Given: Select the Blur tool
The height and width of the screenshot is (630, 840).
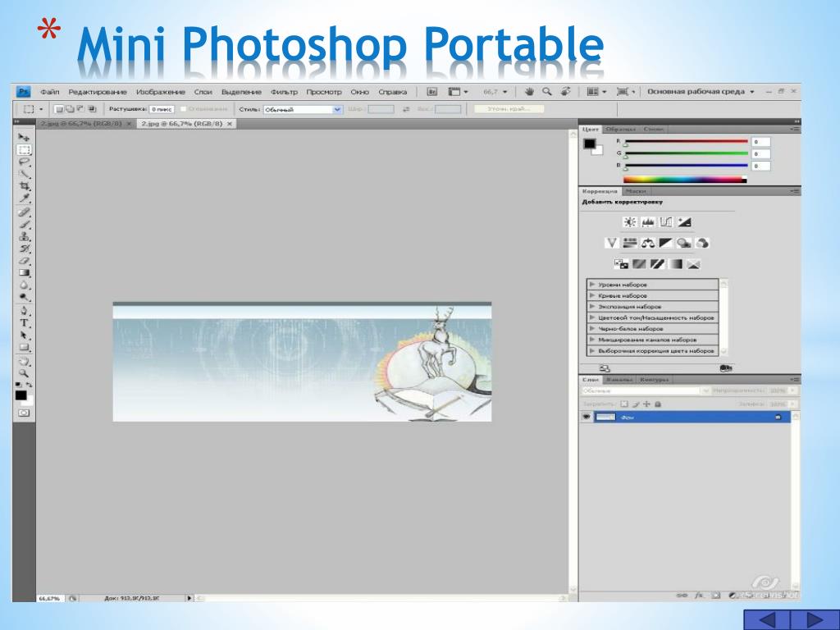Looking at the screenshot, I should 24,285.
